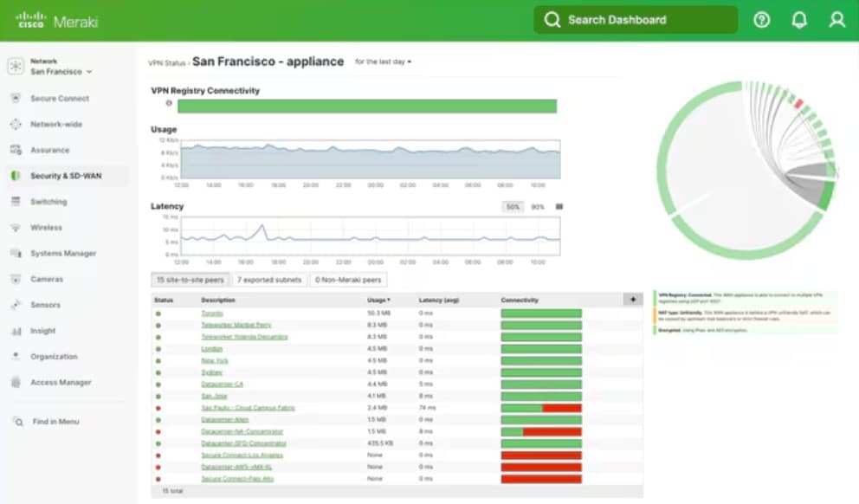Open the Systems Manager sidebar section
This screenshot has width=859, height=504.
[63, 253]
